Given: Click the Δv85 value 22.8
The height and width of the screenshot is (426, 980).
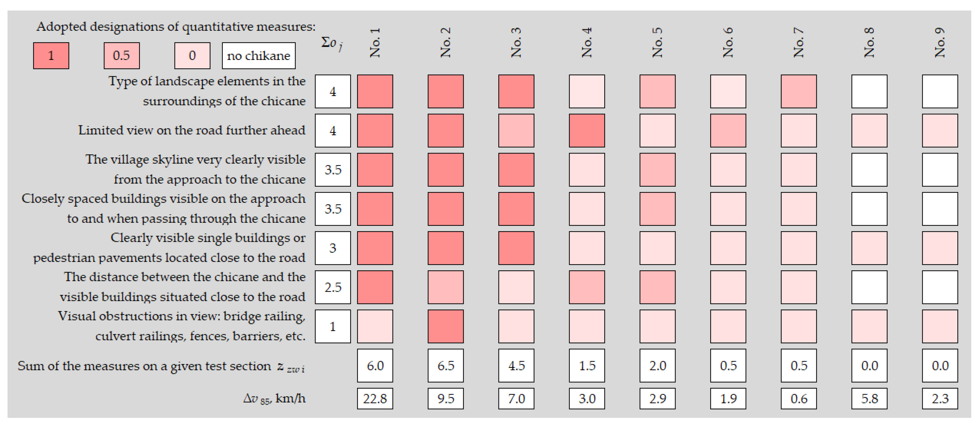Looking at the screenshot, I should [375, 398].
